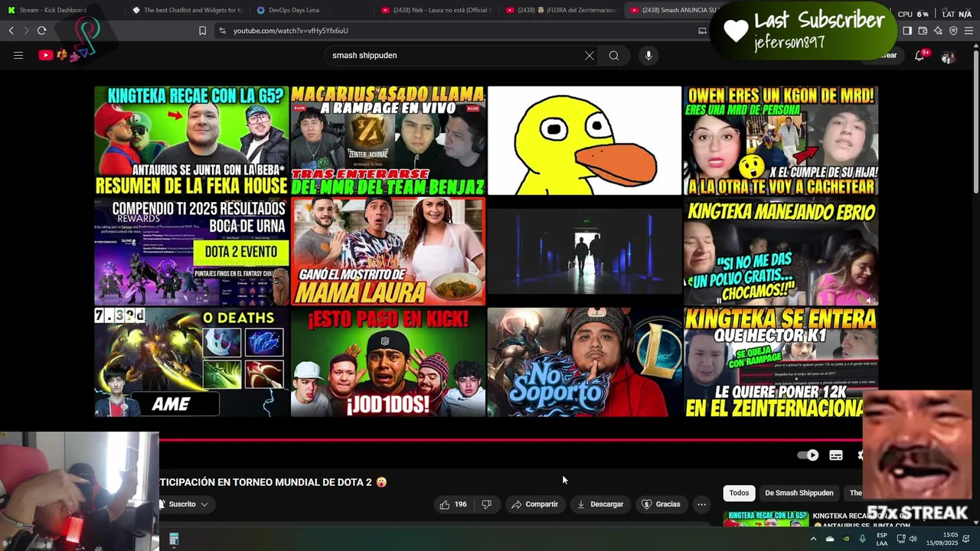The width and height of the screenshot is (980, 551).
Task: Clear the search box with the X
Action: [x=589, y=55]
